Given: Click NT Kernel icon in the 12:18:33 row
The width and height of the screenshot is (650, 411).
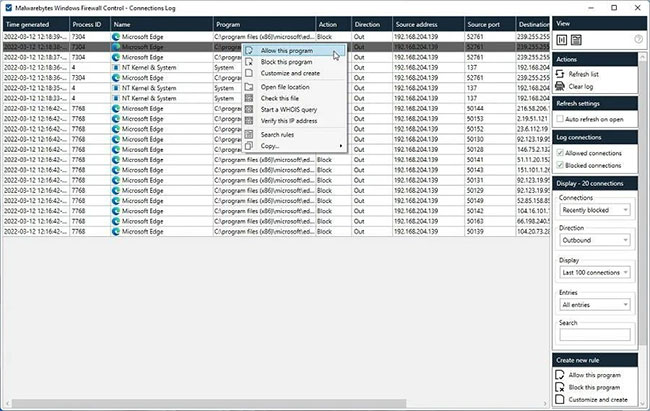Looking at the screenshot, I should coord(116,98).
